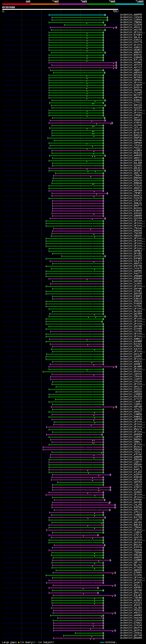Click the purple alignment bar of UniRef100_A9S013
146x644 pixels.
[x=83, y=27]
